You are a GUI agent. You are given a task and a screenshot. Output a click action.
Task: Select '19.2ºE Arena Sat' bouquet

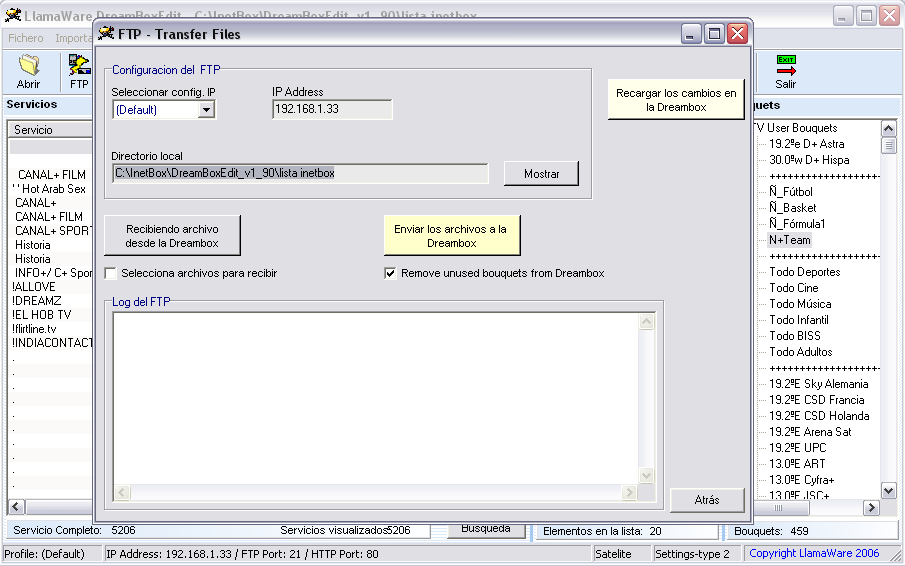tap(810, 432)
